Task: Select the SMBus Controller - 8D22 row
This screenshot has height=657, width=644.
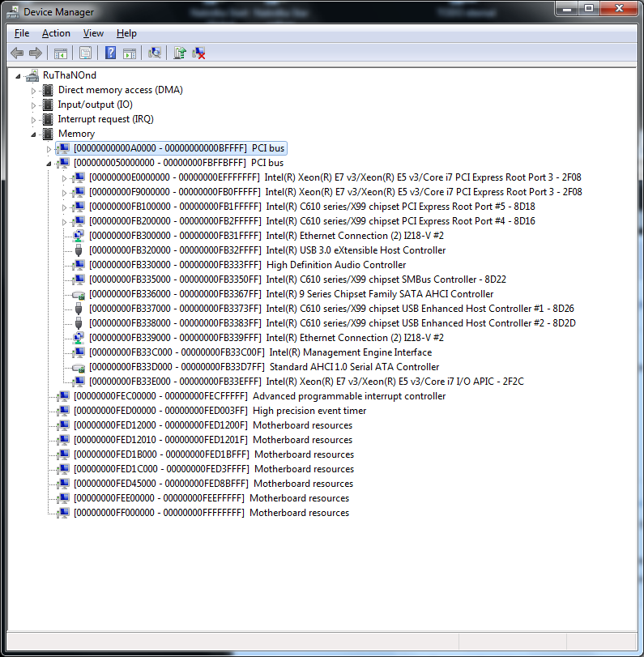Action: coord(297,279)
